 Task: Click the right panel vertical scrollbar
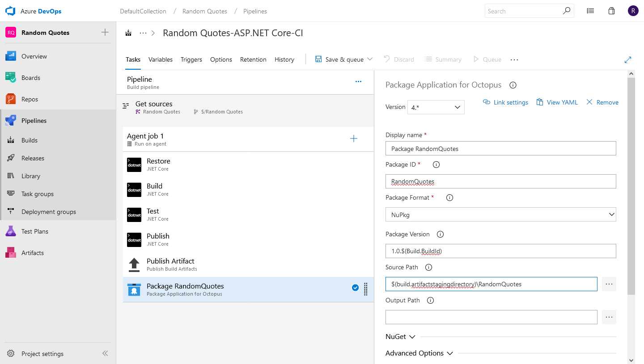(631, 186)
